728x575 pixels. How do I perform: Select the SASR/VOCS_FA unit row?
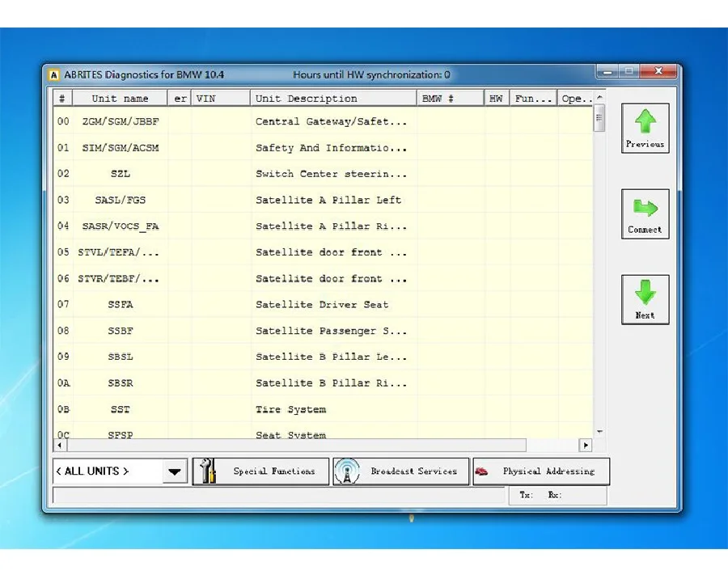[323, 226]
